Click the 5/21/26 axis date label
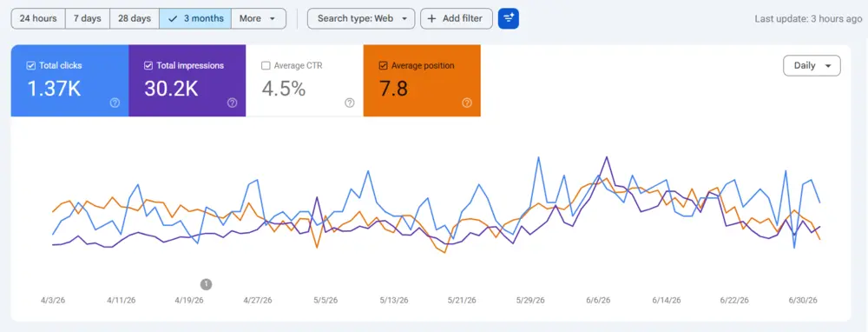 click(462, 300)
